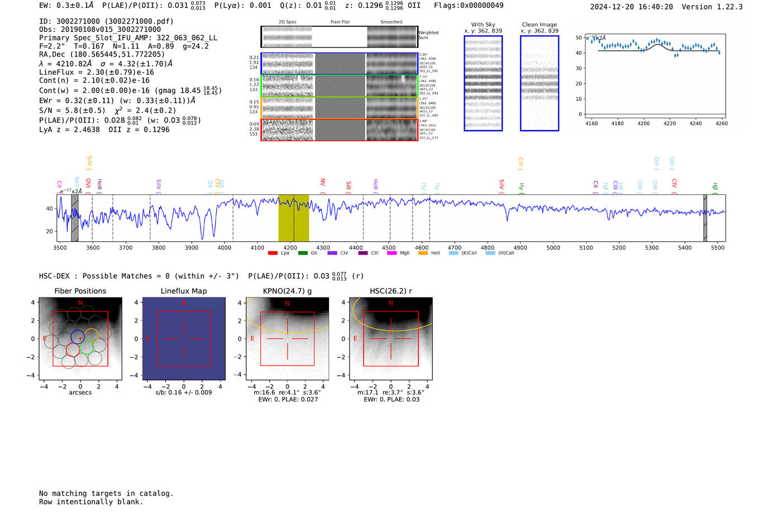Click the hatched gray band near 3550
782x532 pixels.
pyautogui.click(x=75, y=218)
